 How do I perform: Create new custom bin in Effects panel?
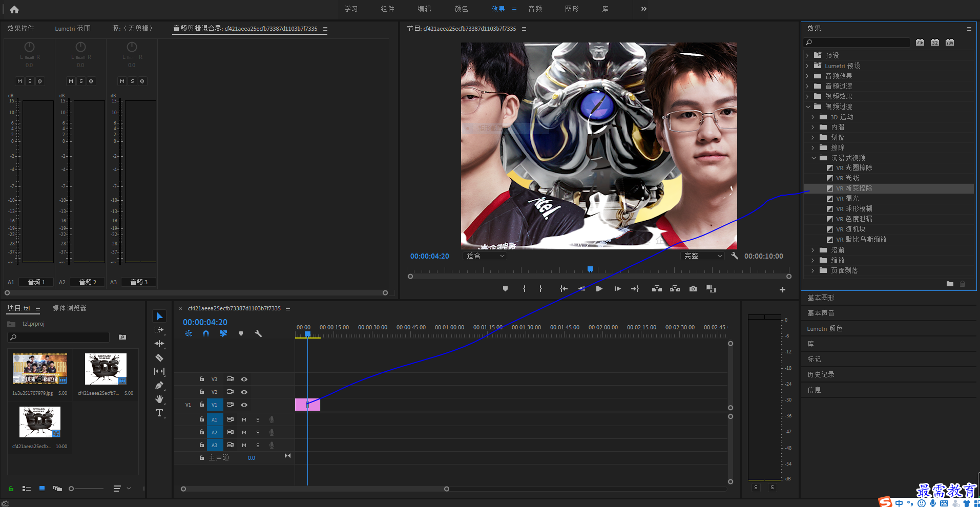tap(950, 284)
